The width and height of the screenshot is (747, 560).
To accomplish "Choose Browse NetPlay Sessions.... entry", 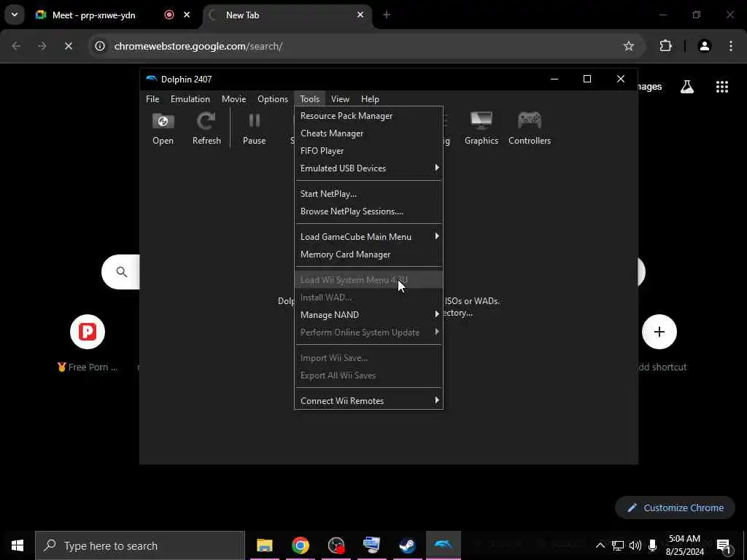I will [x=368, y=211].
